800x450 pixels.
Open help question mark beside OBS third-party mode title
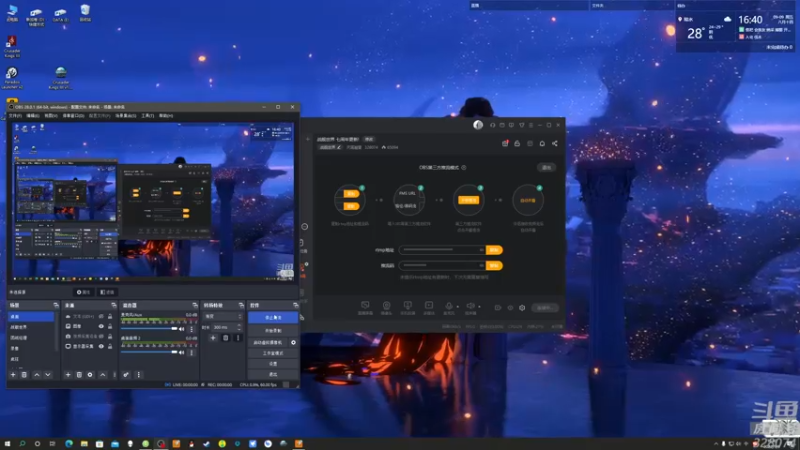click(464, 167)
